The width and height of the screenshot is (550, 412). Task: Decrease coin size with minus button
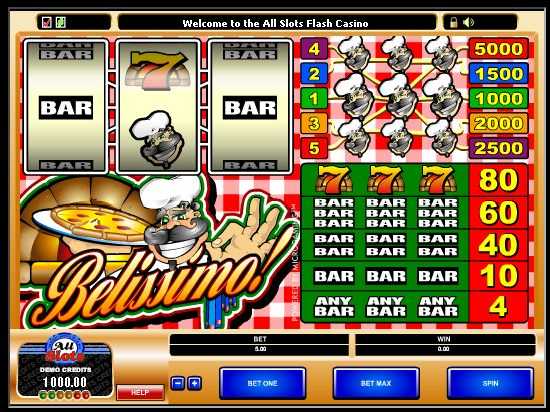pos(177,383)
